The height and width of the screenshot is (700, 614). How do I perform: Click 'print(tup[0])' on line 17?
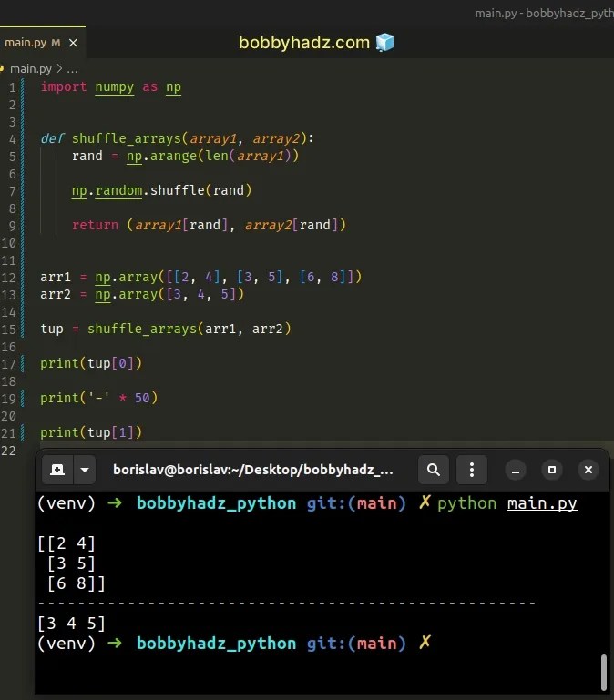(91, 363)
